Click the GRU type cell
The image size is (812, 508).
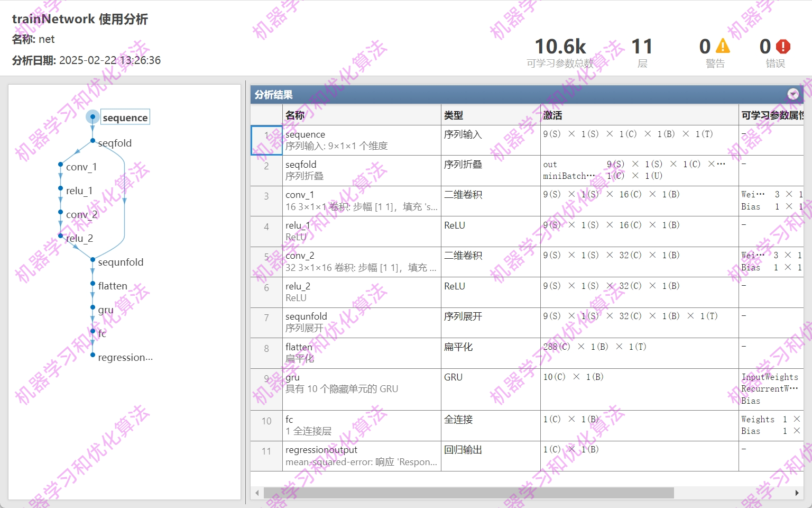pos(491,389)
